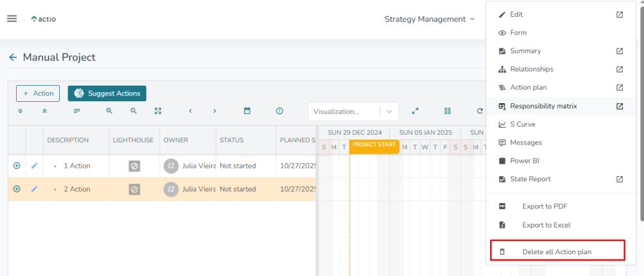Open State Report in new window icon
Screen dimensions: 644x276
tap(620, 179)
